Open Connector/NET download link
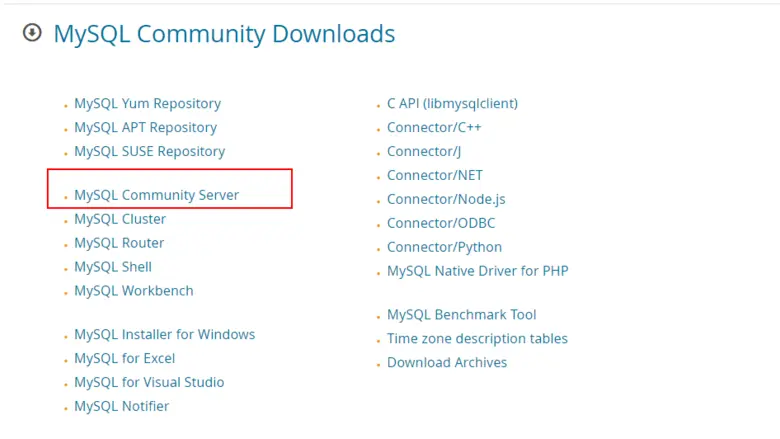Screen dimensions: 780x439 pyautogui.click(x=435, y=175)
